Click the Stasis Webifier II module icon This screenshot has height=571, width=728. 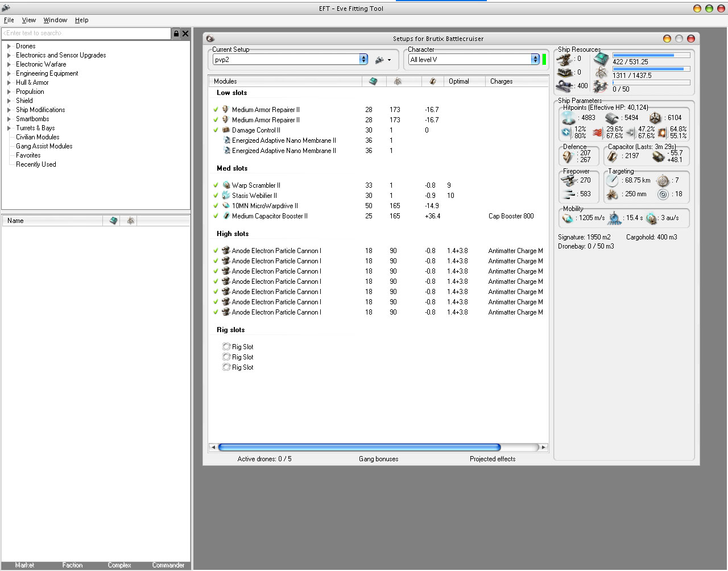[x=226, y=196]
